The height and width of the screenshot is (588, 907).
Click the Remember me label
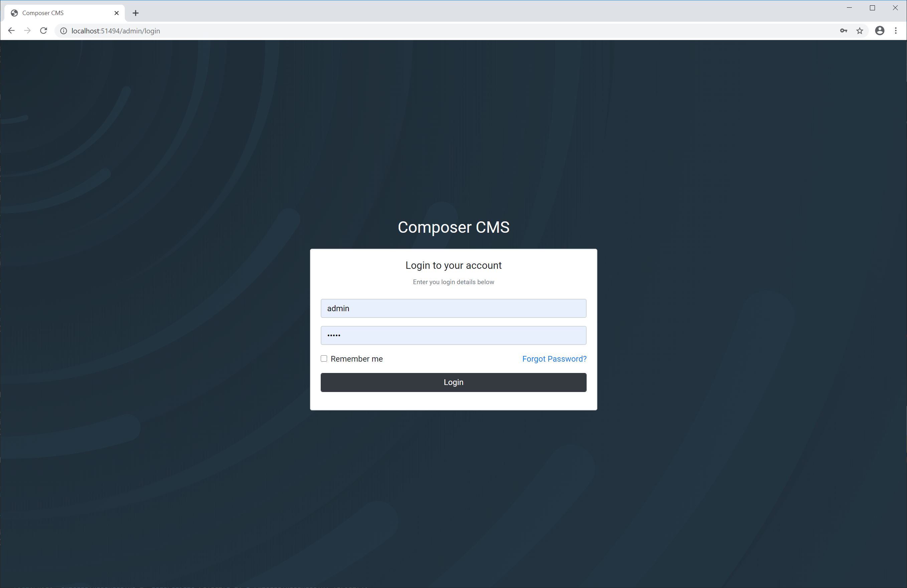coord(356,359)
